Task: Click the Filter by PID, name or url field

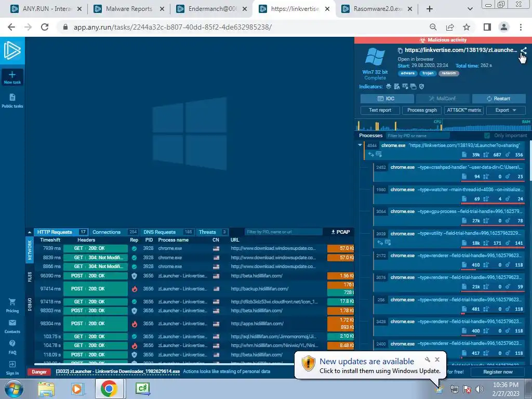Action: [283, 232]
